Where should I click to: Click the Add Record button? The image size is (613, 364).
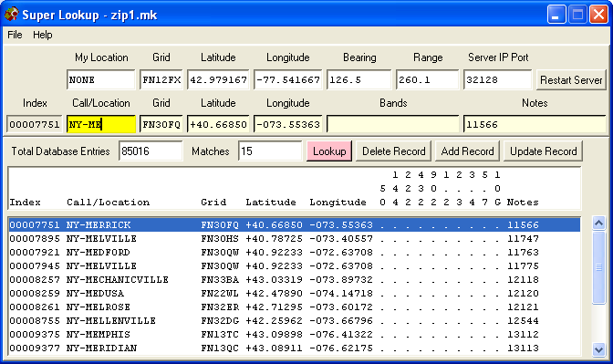[x=468, y=151]
